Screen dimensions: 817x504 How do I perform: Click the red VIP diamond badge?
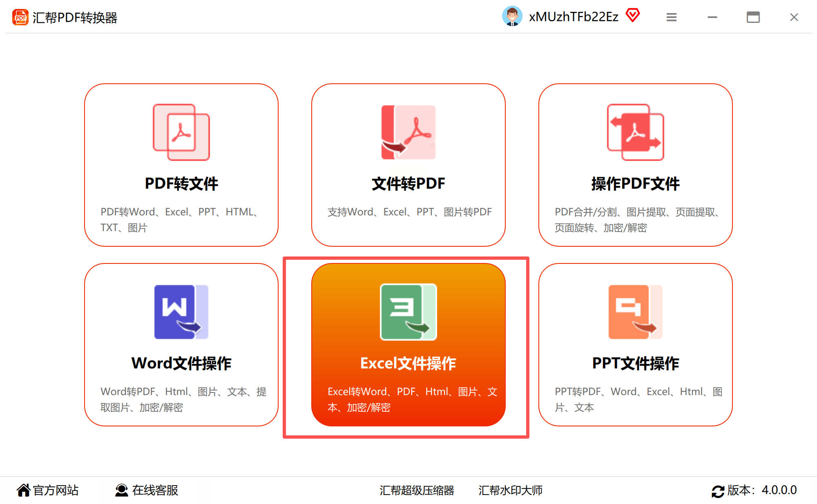pyautogui.click(x=632, y=16)
